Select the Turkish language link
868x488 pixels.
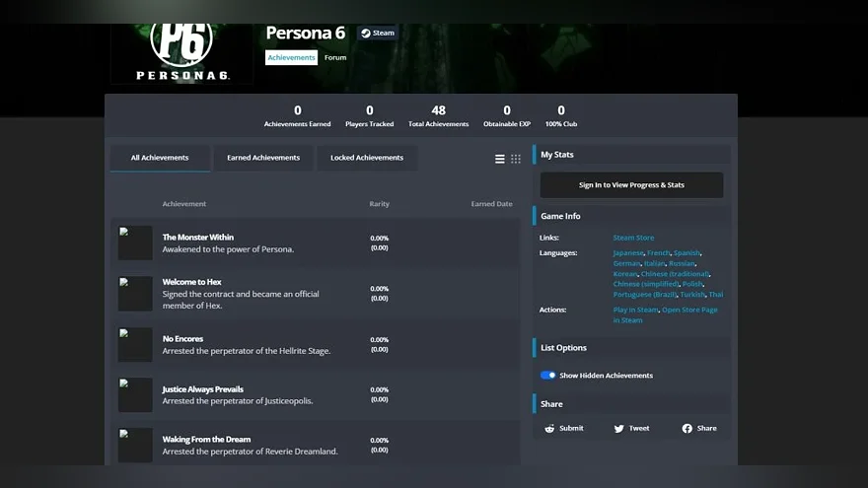(692, 295)
